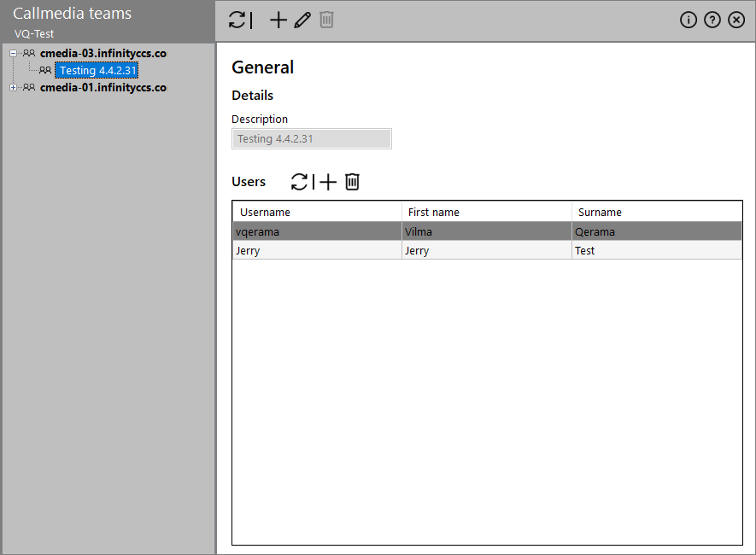Open the help question mark icon
This screenshot has height=555, width=756.
click(x=712, y=20)
